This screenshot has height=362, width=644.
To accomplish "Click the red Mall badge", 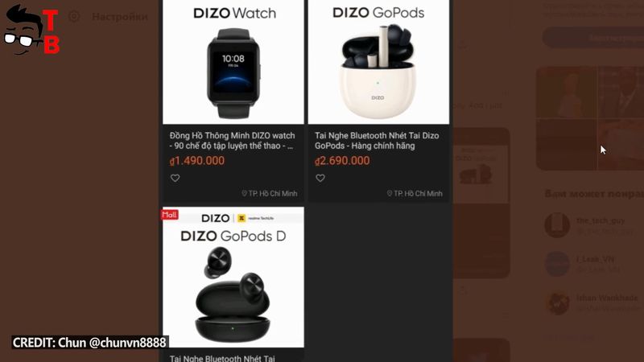I will (169, 215).
